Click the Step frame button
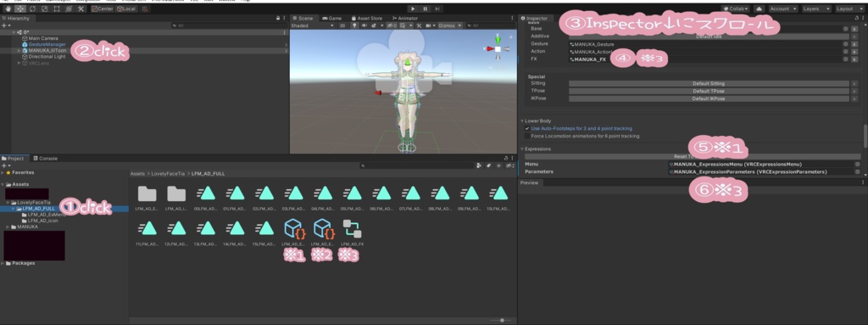 pyautogui.click(x=437, y=8)
